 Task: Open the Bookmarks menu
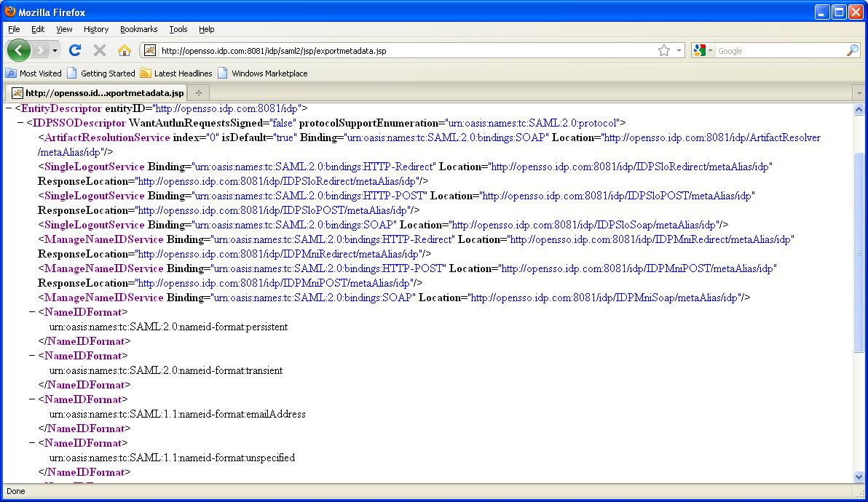click(138, 29)
